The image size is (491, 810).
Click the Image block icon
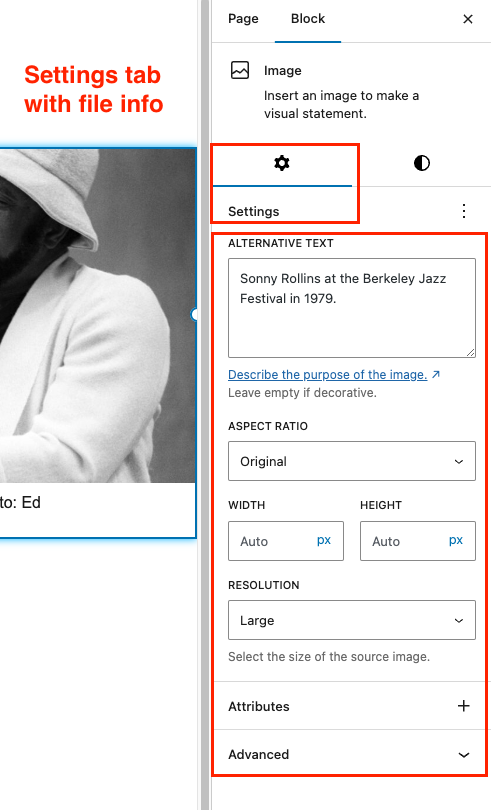pos(240,70)
